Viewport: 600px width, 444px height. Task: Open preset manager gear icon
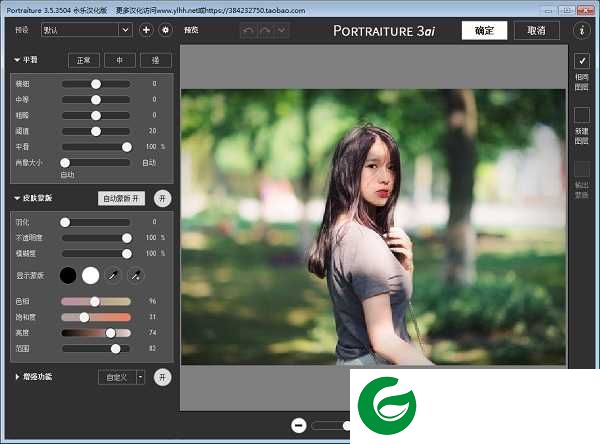click(165, 30)
